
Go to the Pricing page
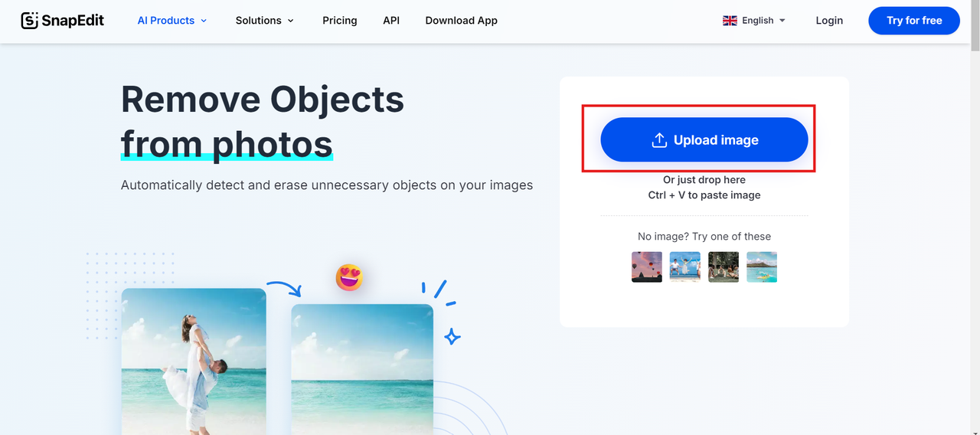coord(340,21)
